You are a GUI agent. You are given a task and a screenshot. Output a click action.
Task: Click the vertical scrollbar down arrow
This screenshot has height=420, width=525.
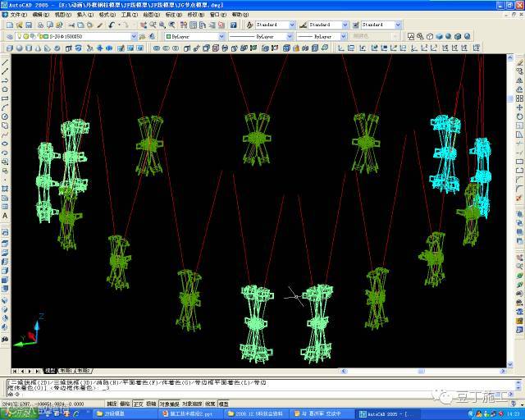point(510,364)
